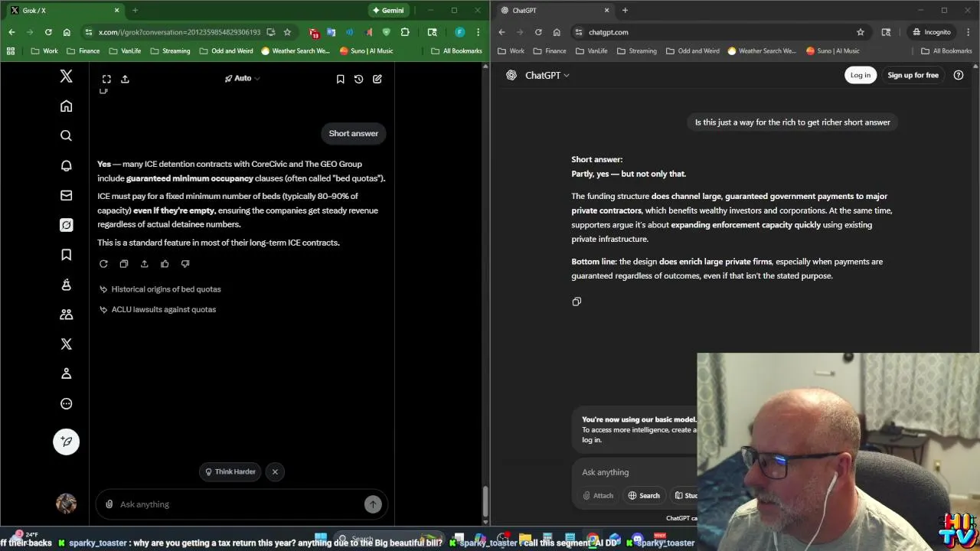This screenshot has height=551, width=980.
Task: Open Odd and Weird folder in Grok window
Action: [x=226, y=51]
